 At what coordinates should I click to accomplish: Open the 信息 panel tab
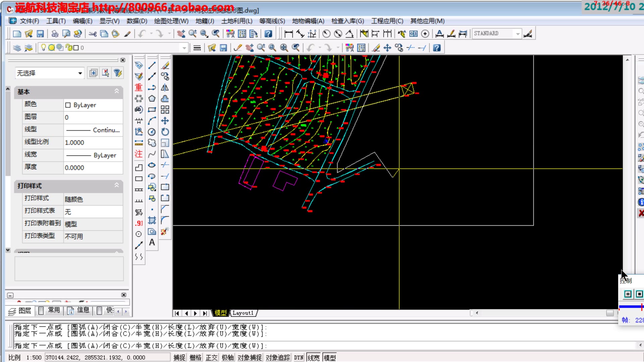[x=79, y=311]
